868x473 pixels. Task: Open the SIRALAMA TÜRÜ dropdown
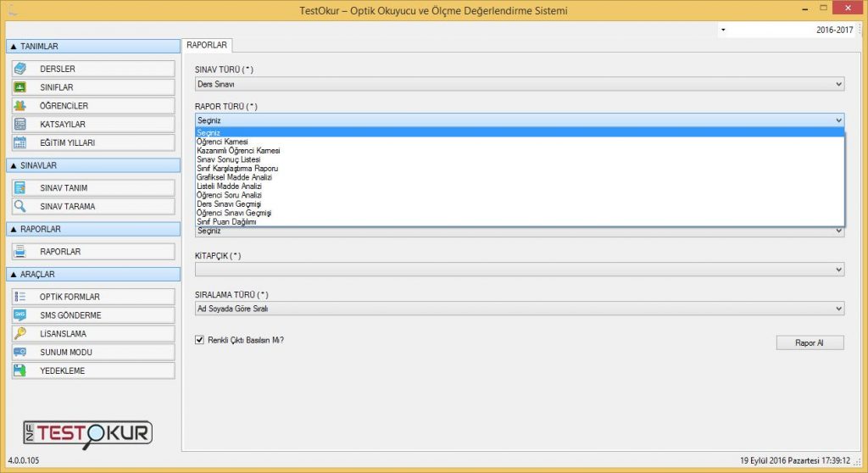pyautogui.click(x=520, y=309)
